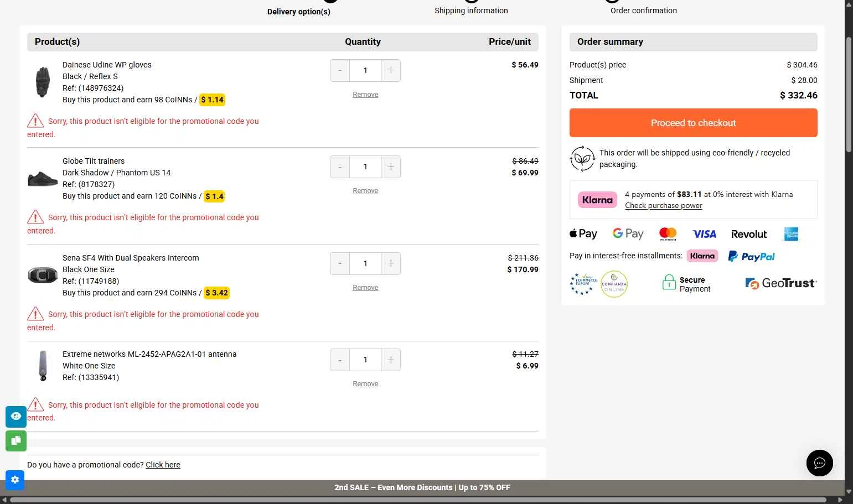
Task: Click the Mastercard logo
Action: click(668, 234)
